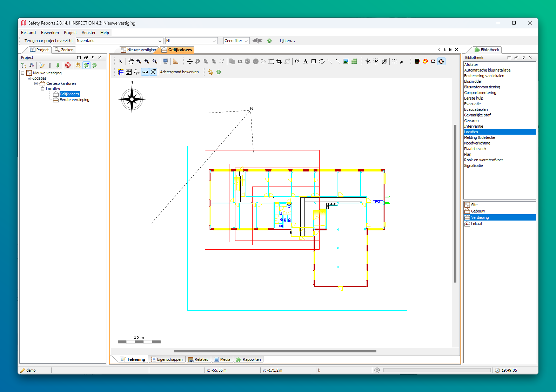This screenshot has width=556, height=392.
Task: Click the Lijsten... button
Action: (287, 41)
